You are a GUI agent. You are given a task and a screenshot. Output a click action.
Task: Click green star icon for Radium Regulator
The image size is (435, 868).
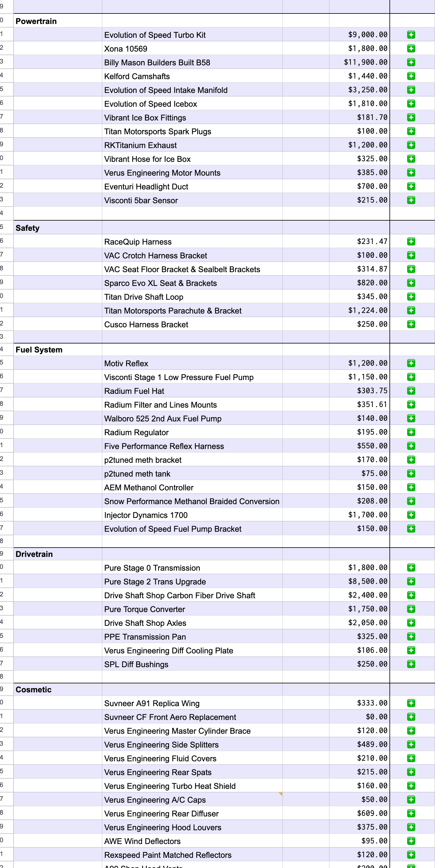tap(411, 432)
